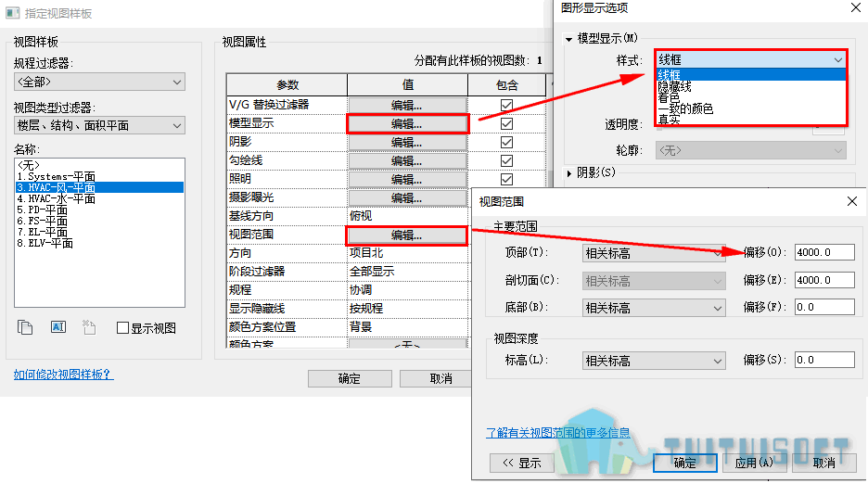Open the 视图类型过滤器 dropdown
868x483 pixels.
pos(99,125)
